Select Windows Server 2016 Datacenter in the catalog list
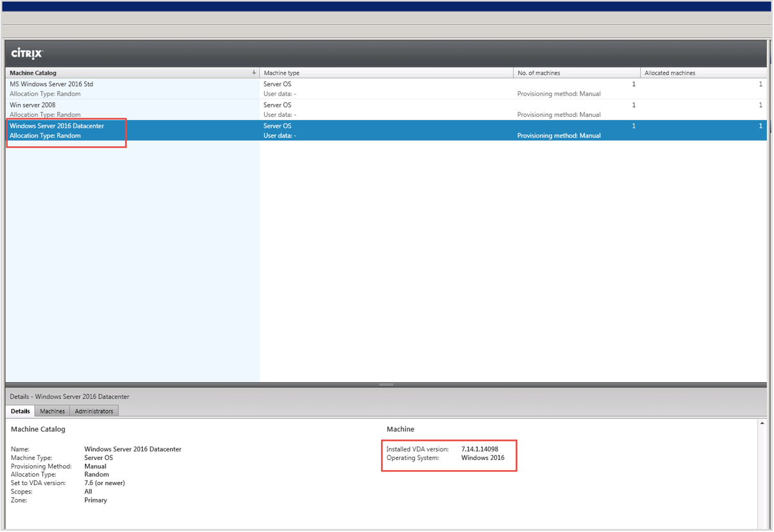774x532 pixels. pos(57,126)
